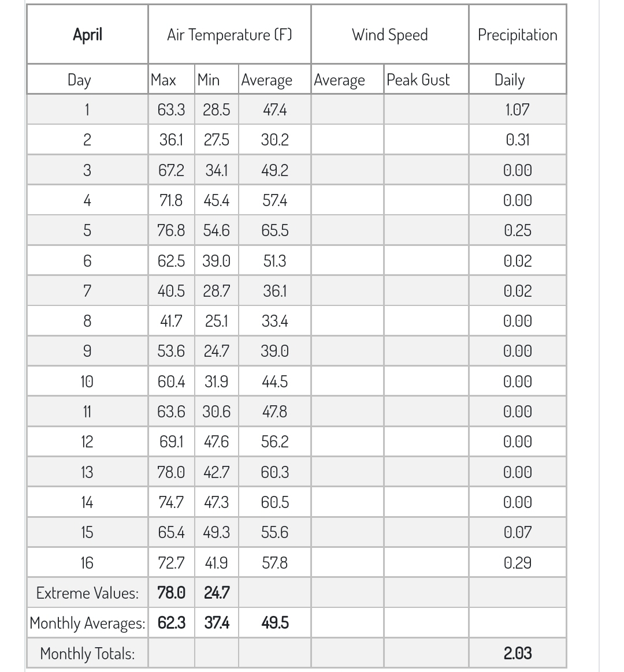Select the Min temperature subheader

209,80
